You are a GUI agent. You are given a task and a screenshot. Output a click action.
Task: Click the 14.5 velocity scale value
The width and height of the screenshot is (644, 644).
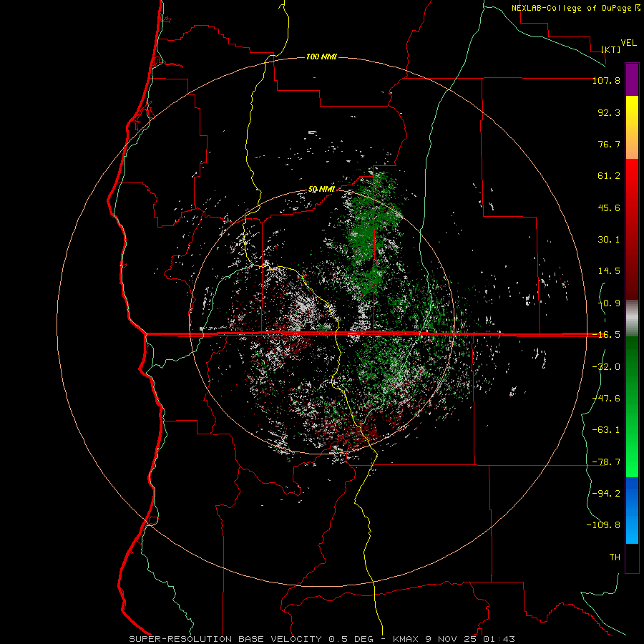click(x=609, y=271)
